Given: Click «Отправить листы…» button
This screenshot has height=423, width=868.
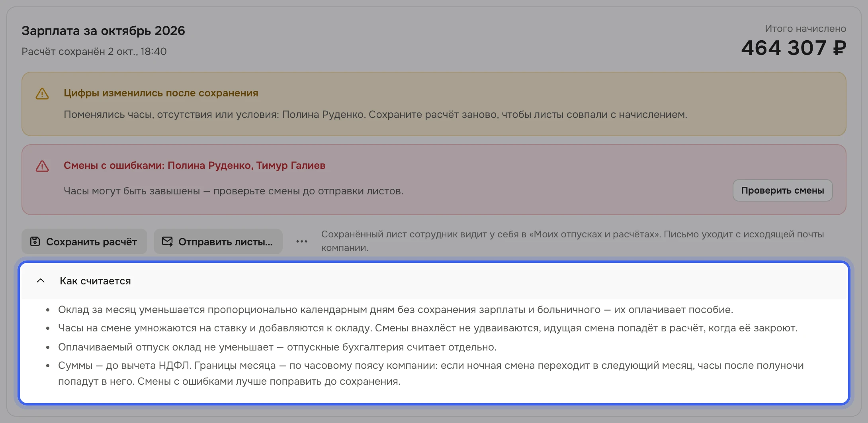Looking at the screenshot, I should coord(218,241).
